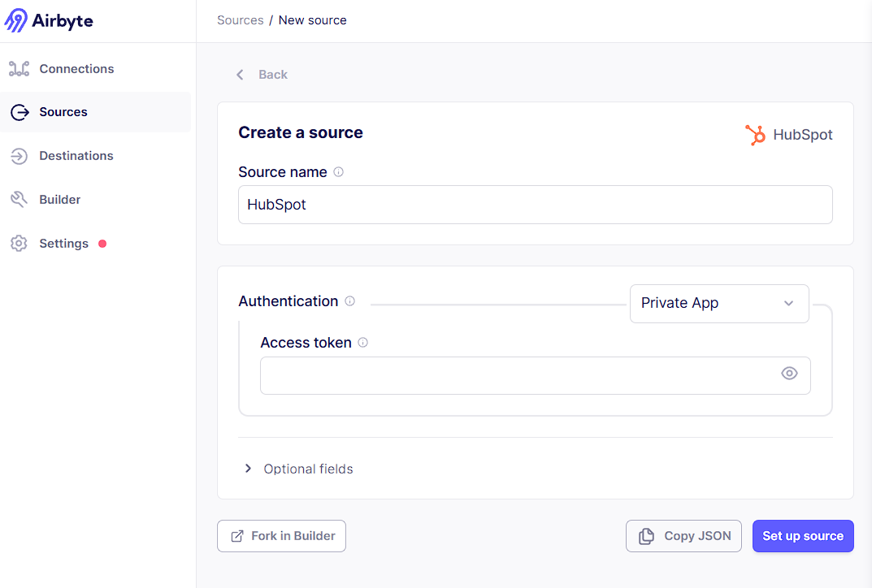The height and width of the screenshot is (588, 872).
Task: Click the Connections sidebar icon
Action: point(19,69)
